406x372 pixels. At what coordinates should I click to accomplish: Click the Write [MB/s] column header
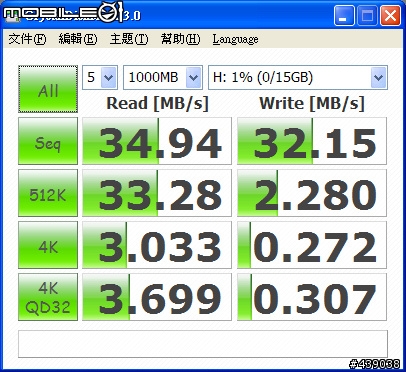click(312, 103)
